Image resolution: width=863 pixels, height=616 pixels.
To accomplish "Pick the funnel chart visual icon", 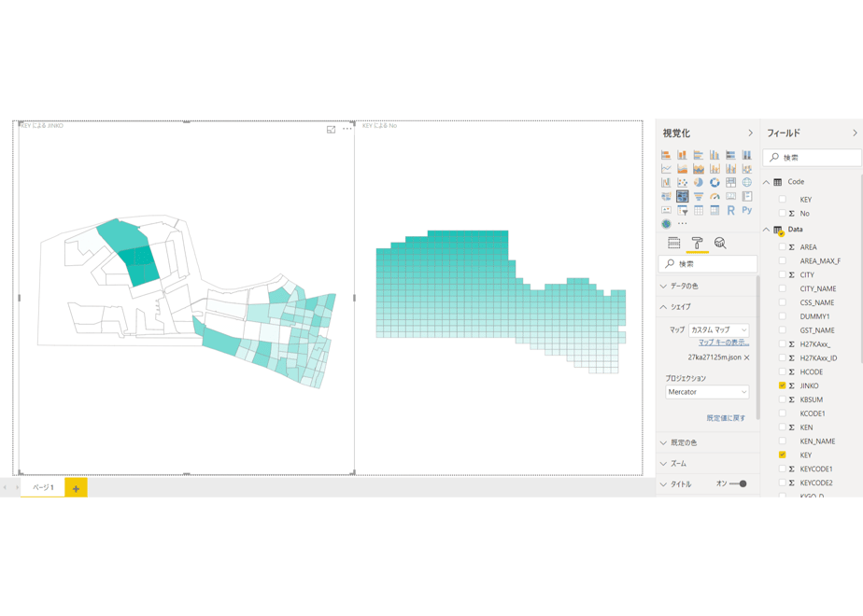I will pos(699,196).
